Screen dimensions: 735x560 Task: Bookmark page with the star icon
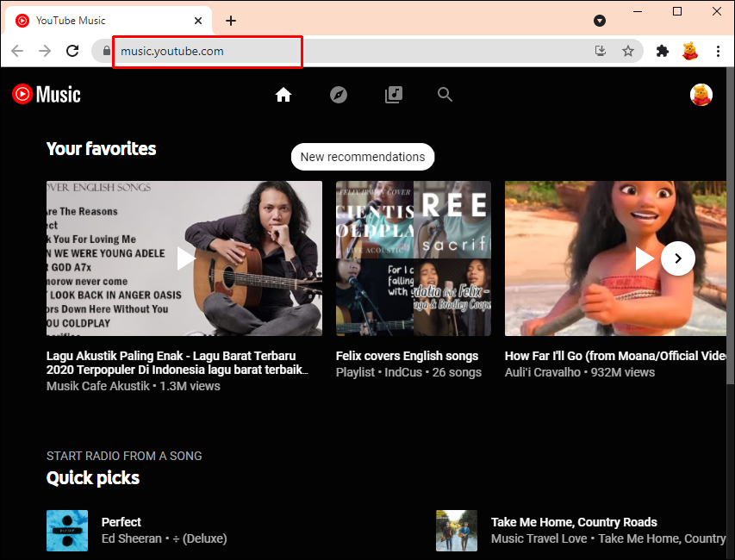click(628, 52)
